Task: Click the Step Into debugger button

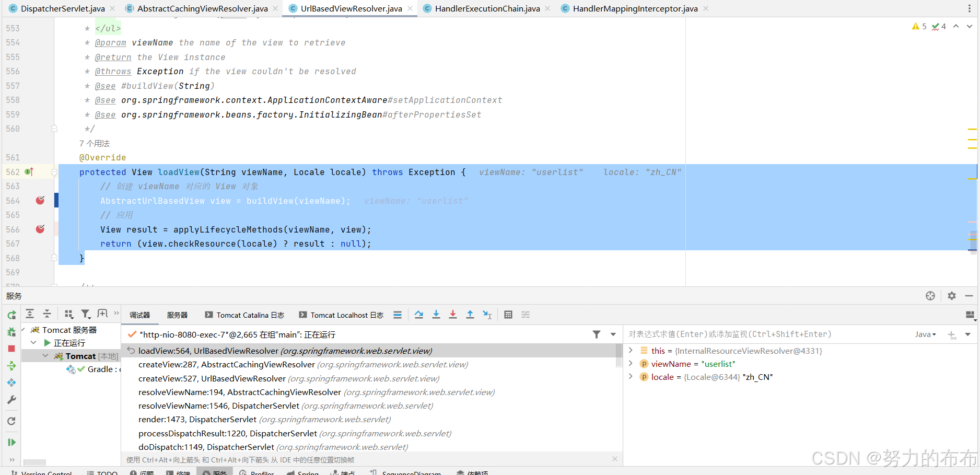Action: [436, 315]
